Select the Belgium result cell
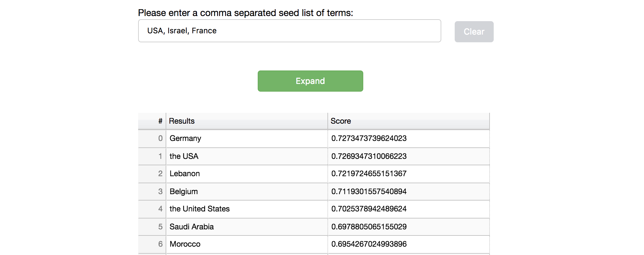Screen dimensions: 644x255 [184, 192]
